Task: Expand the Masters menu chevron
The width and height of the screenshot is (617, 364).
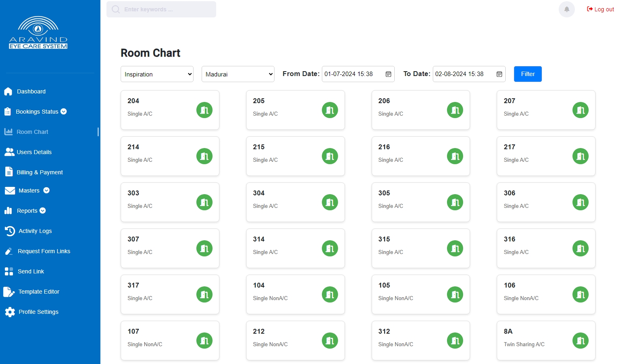Action: 47,190
